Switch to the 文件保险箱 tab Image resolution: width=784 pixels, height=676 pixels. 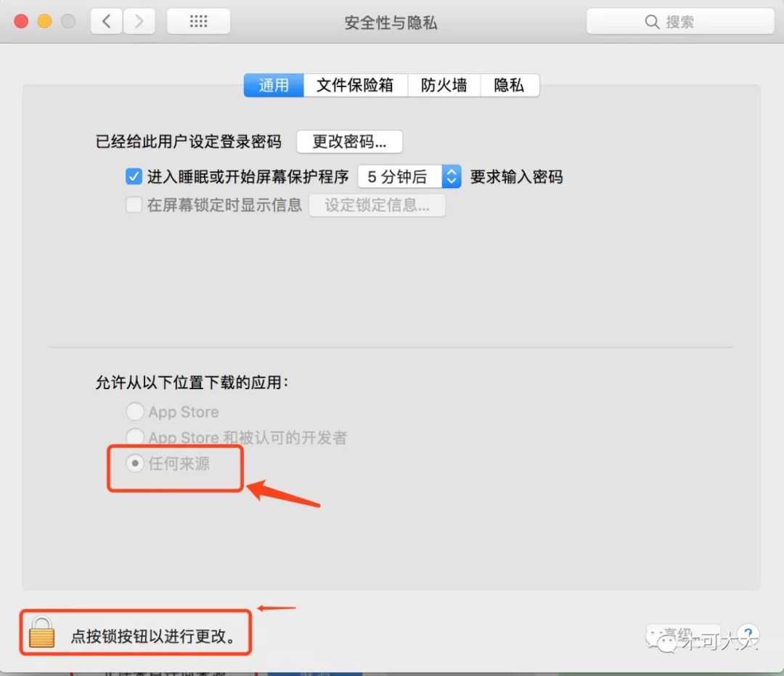(355, 85)
